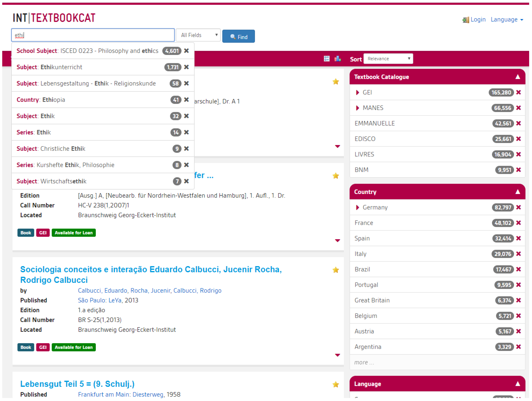
Task: Exclude GEI catalogue with red X
Action: (518, 93)
